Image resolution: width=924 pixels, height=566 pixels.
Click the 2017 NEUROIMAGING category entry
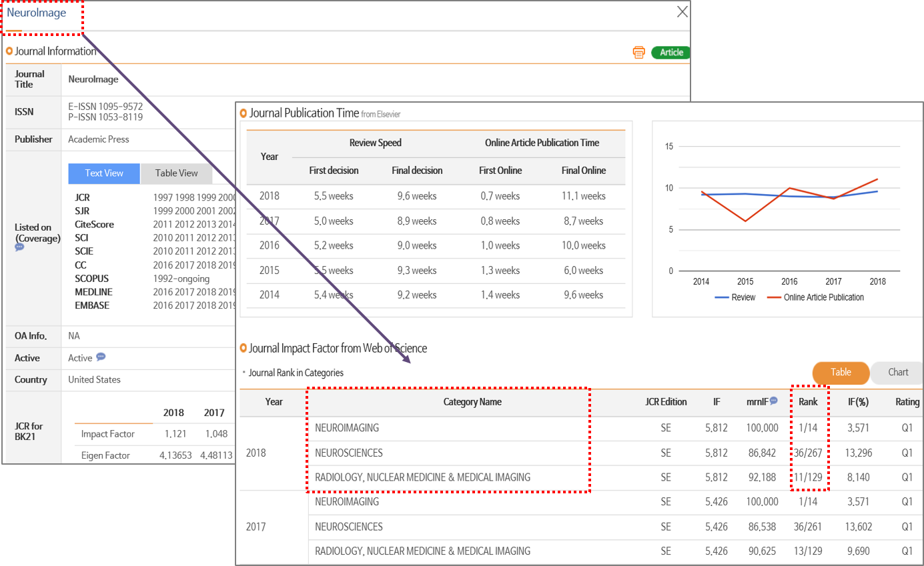(347, 502)
